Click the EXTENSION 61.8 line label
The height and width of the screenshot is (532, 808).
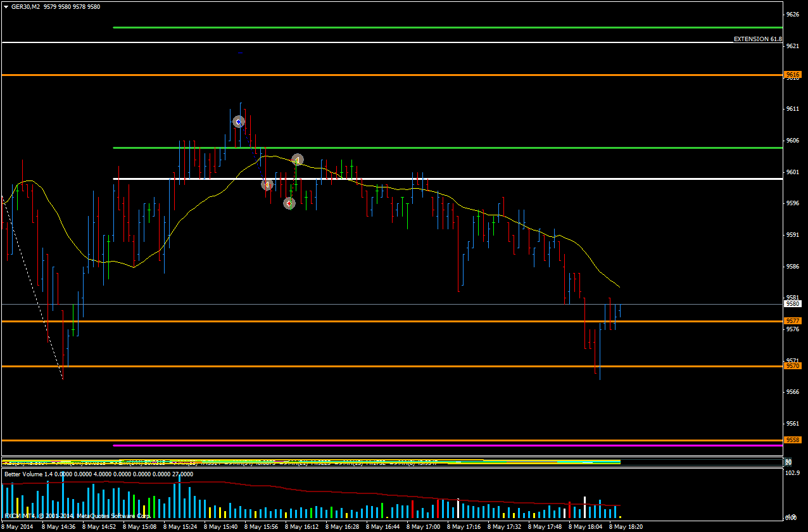click(757, 39)
